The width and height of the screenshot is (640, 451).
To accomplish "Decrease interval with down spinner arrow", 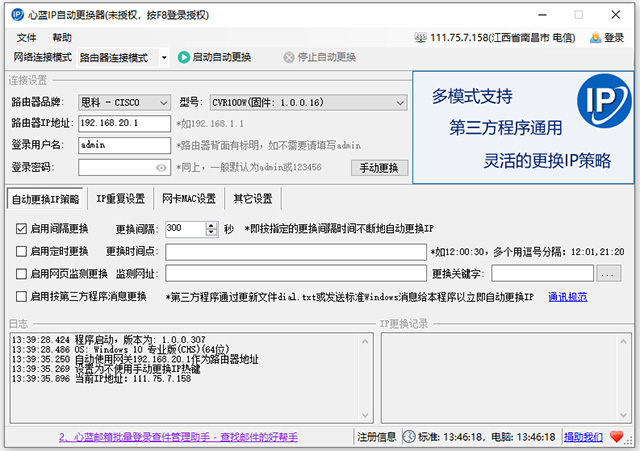I will coord(211,233).
